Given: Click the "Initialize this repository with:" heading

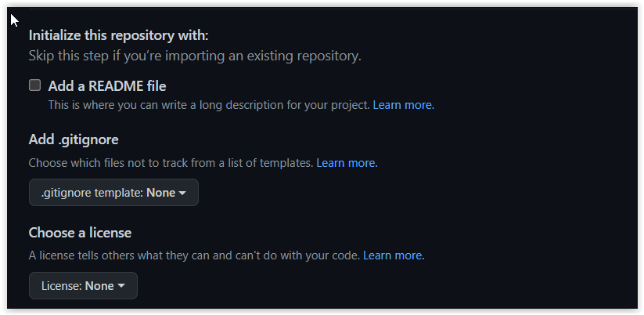Looking at the screenshot, I should pos(119,35).
